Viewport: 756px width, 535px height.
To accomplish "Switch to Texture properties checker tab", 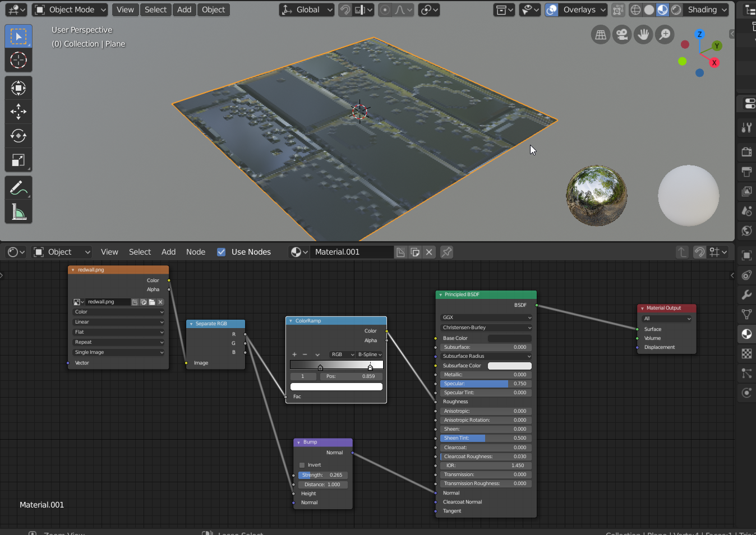I will (x=746, y=353).
